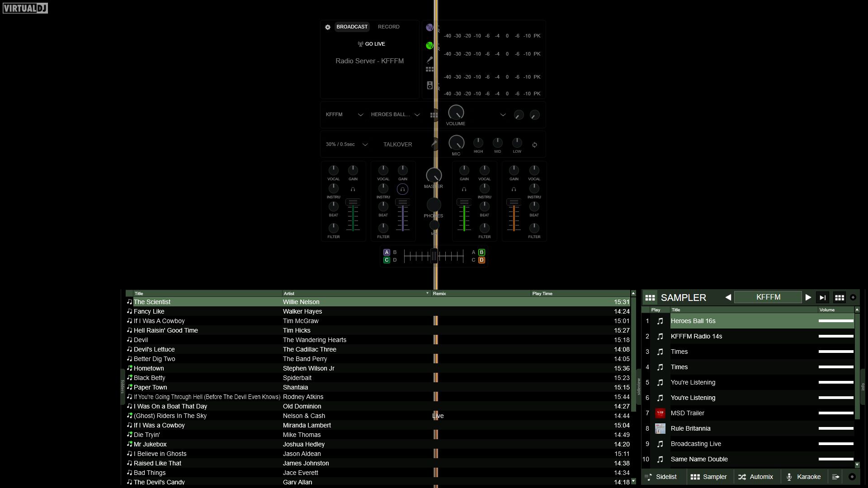The height and width of the screenshot is (488, 868).
Task: Click the sampler grid icon left of SAMPLER title
Action: tap(650, 298)
